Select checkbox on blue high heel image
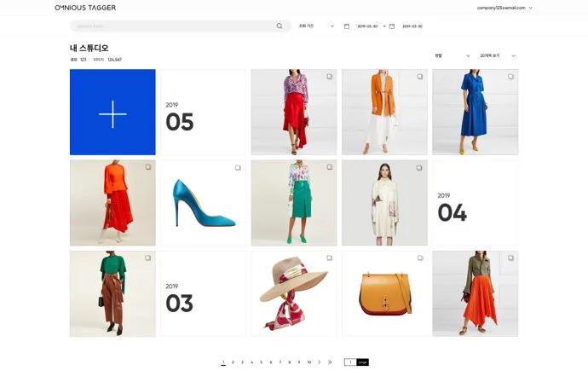The height and width of the screenshot is (388, 588). [238, 168]
